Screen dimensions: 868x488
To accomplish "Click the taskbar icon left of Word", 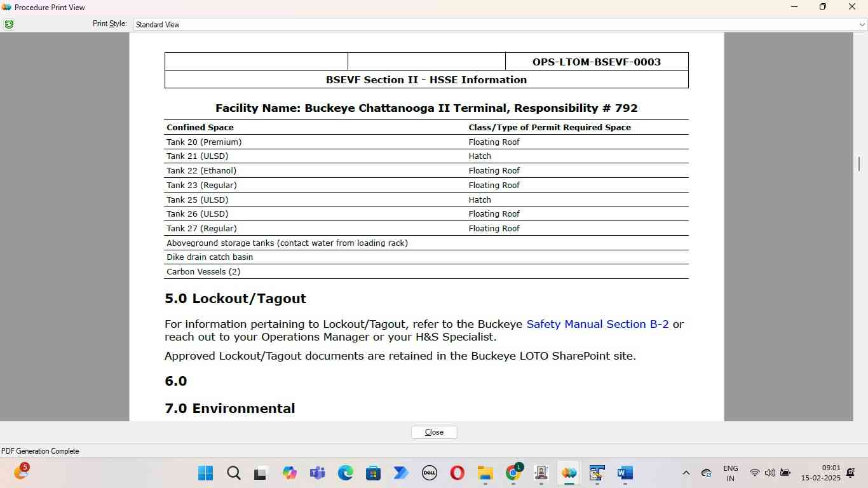I will pos(597,473).
